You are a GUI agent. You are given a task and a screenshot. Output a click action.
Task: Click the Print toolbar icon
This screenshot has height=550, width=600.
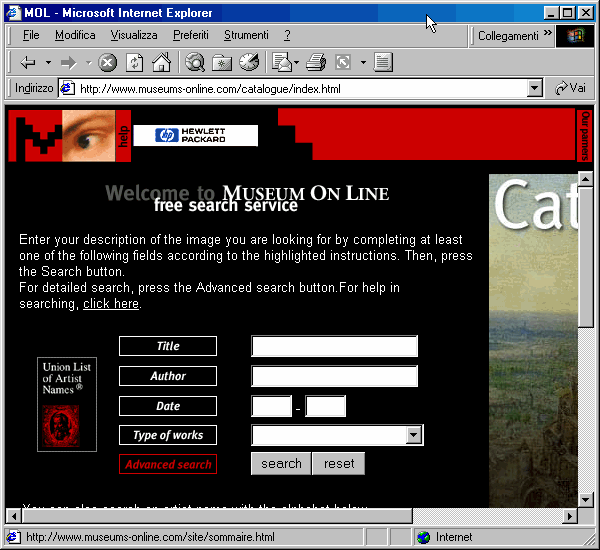click(x=316, y=63)
